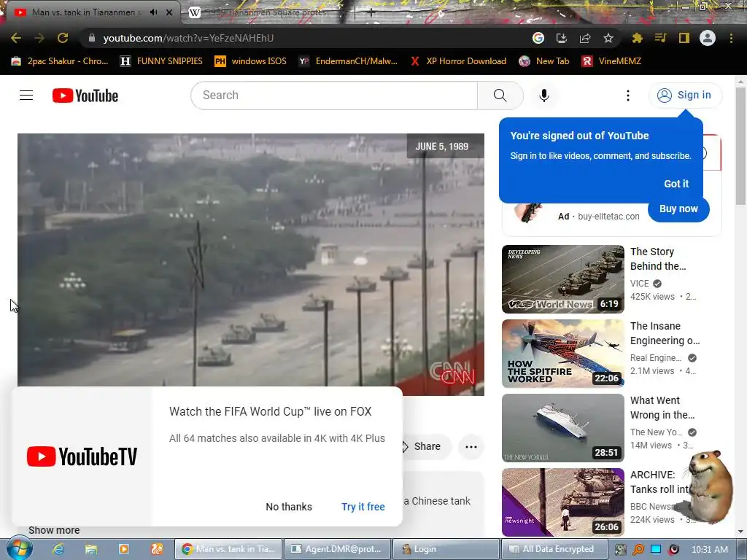747x560 pixels.
Task: Open the 2pac Shakur bookmark
Action: pos(60,61)
